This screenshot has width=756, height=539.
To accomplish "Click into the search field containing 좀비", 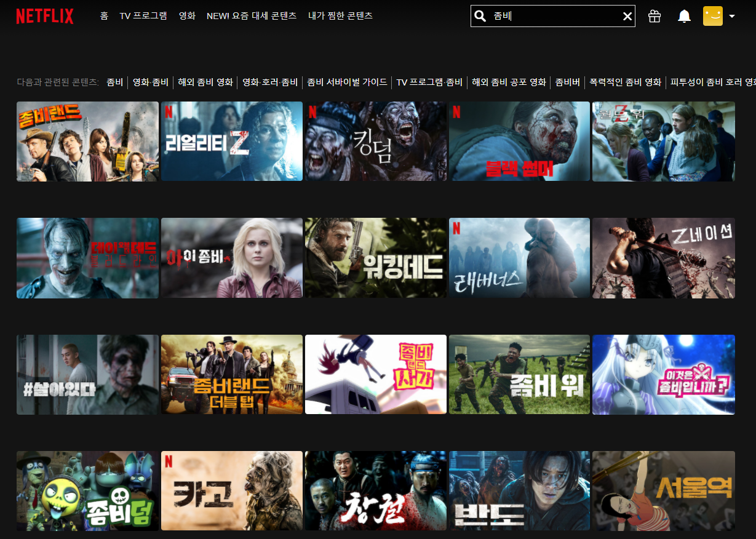I will pos(553,16).
